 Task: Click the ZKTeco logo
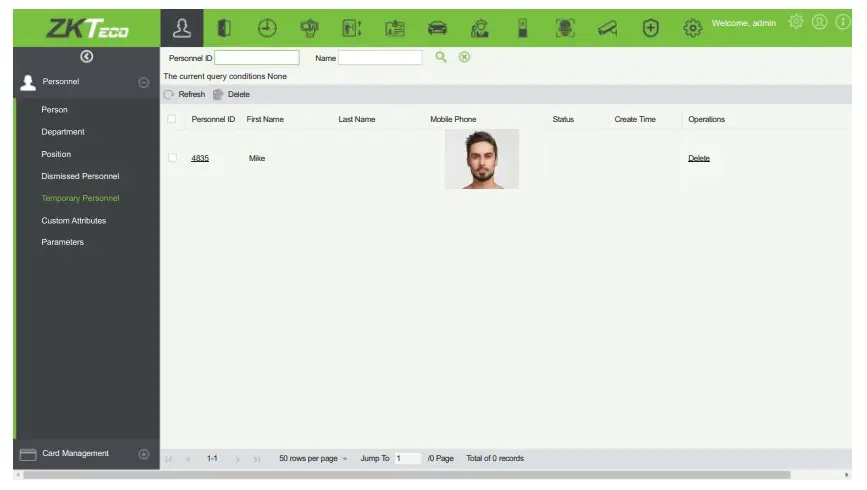click(87, 28)
